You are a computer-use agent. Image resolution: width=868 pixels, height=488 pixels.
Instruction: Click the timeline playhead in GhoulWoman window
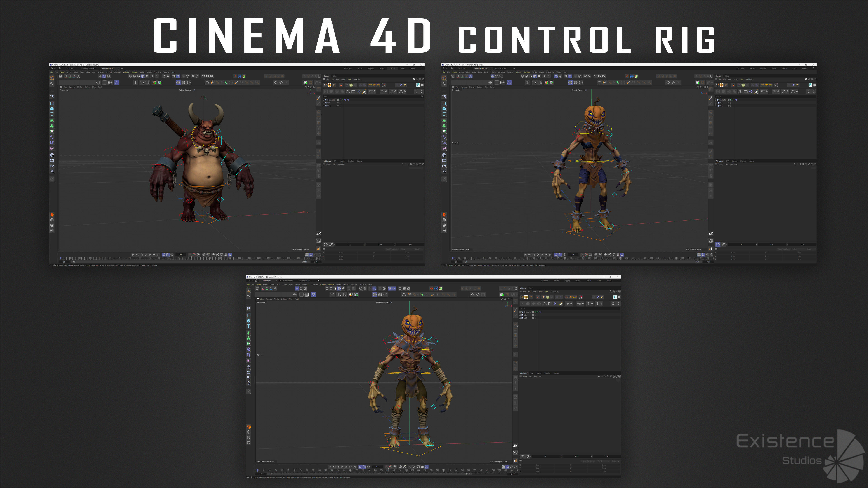(453, 258)
